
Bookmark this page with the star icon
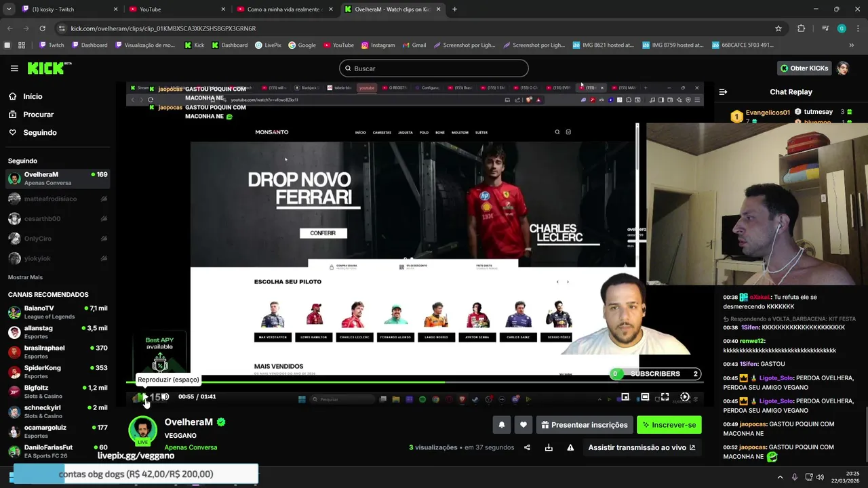778,28
